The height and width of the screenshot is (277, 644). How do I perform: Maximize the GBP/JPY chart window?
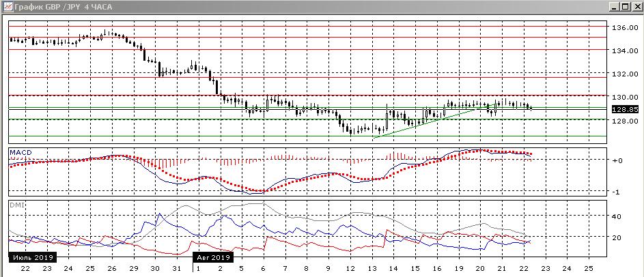pos(624,6)
